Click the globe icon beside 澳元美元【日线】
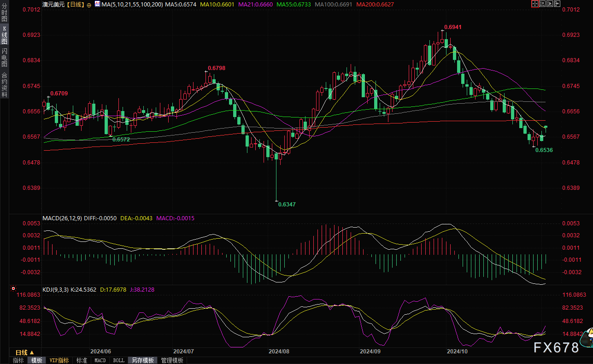Screen dimensions: 593x364 coord(89,4)
